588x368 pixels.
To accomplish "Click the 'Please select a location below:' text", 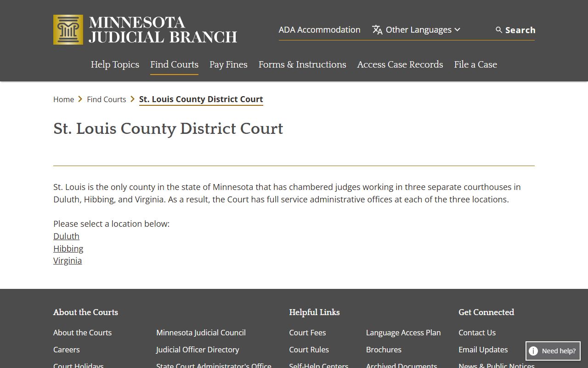I will click(111, 224).
